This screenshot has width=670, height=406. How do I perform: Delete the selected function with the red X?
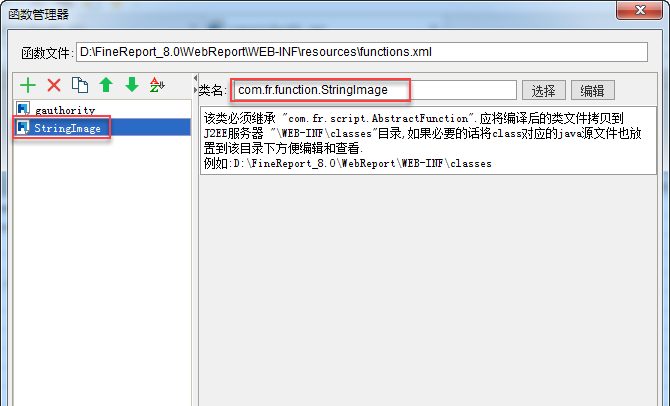54,85
